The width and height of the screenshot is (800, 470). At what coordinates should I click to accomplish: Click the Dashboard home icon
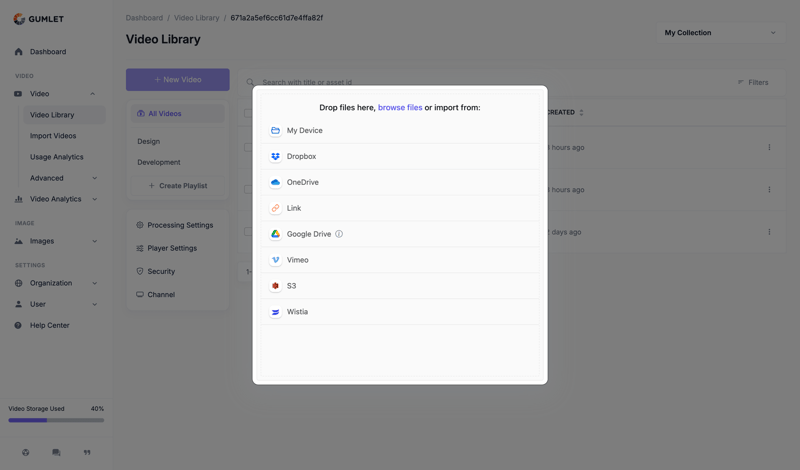click(x=18, y=52)
